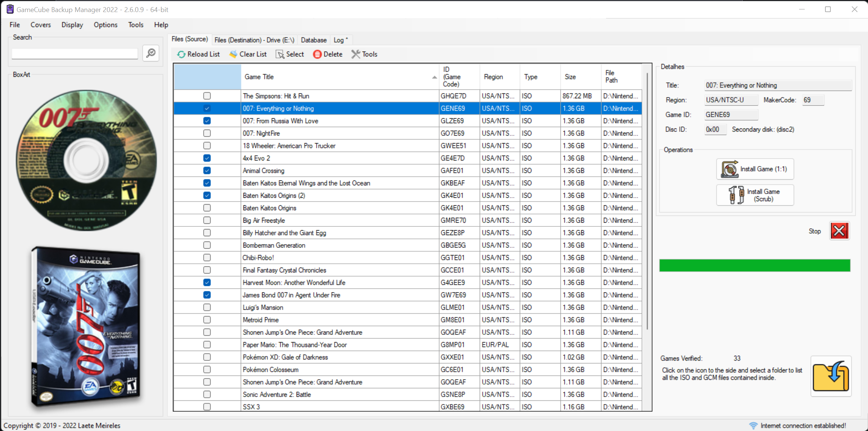Click the search magnifier icon
868x431 pixels.
pos(151,53)
